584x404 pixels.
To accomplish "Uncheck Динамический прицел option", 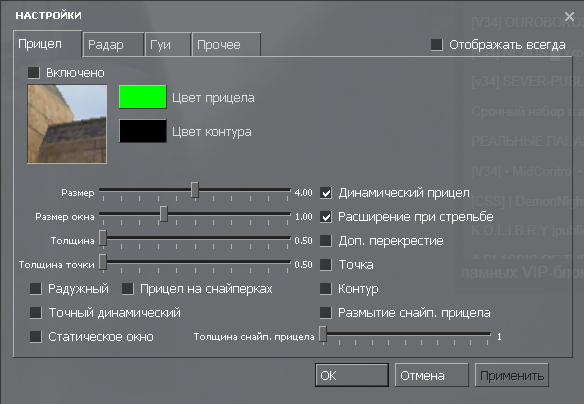I will (x=326, y=193).
